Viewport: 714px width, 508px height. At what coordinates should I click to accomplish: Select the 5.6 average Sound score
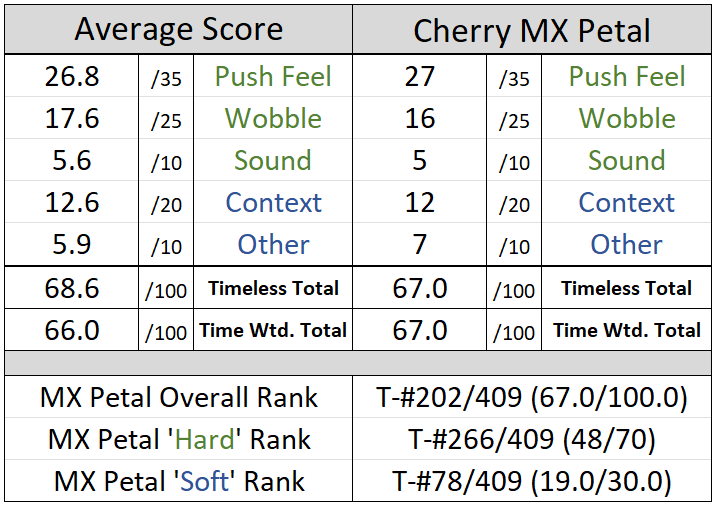72,160
